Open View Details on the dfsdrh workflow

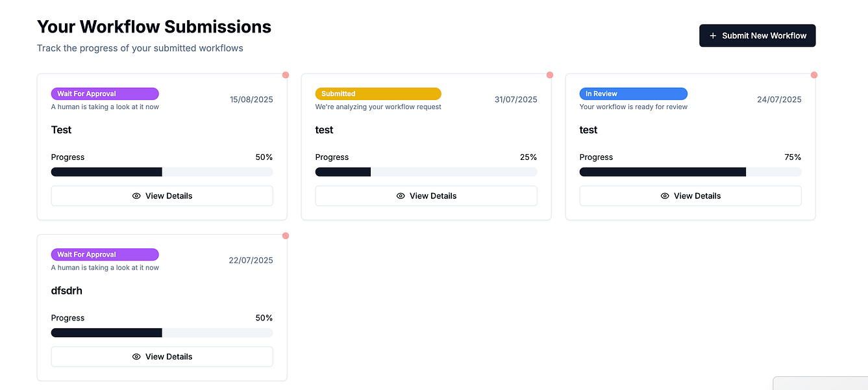coord(161,356)
